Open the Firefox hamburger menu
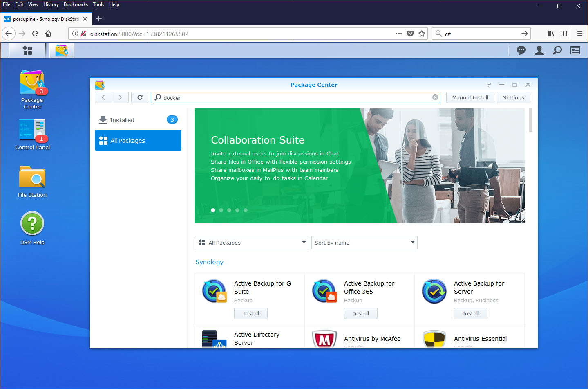This screenshot has width=588, height=389. [x=579, y=34]
